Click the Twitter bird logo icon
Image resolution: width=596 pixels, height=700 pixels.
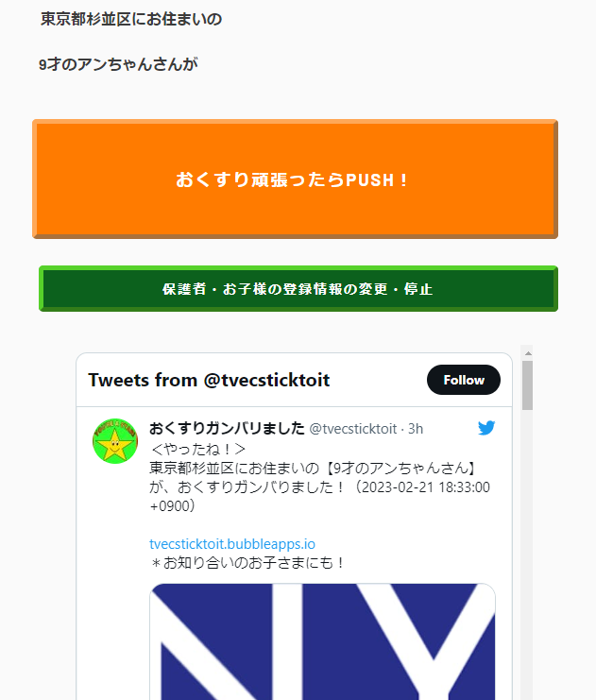pos(486,428)
